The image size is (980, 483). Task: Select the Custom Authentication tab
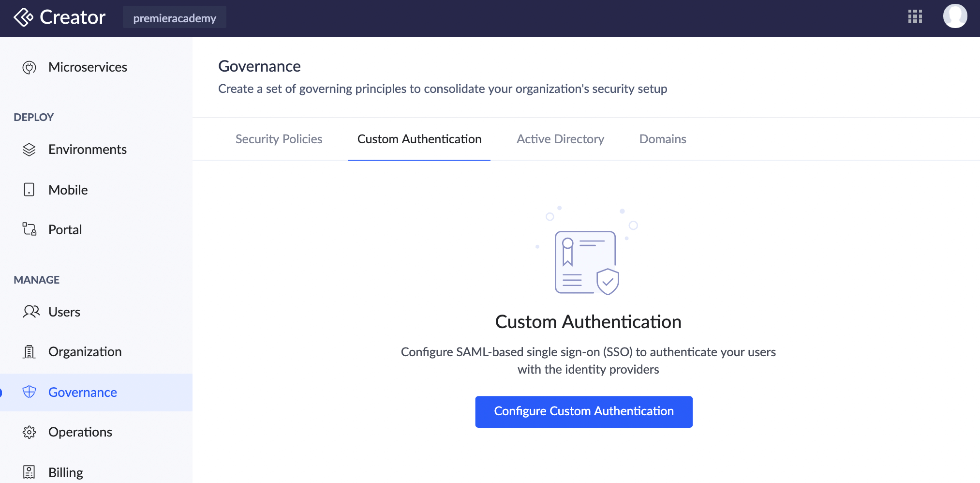(x=419, y=139)
